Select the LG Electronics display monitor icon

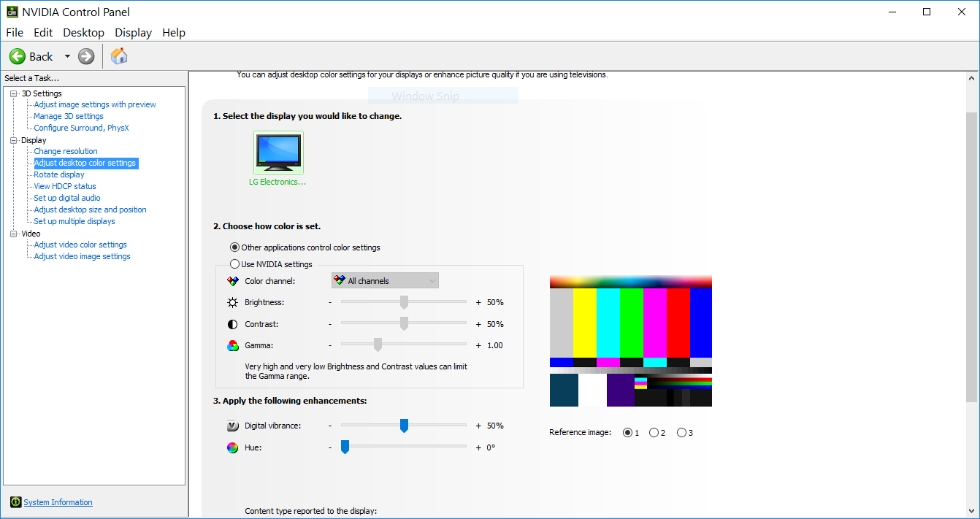(278, 153)
